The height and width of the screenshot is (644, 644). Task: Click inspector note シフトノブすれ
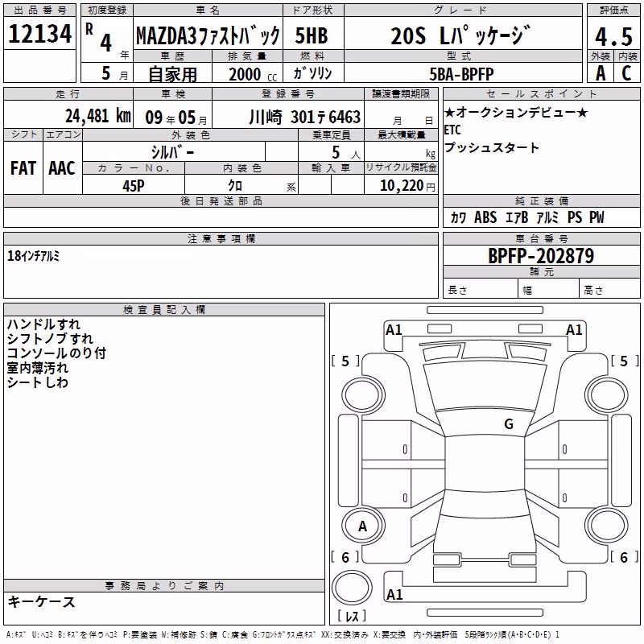click(x=50, y=338)
